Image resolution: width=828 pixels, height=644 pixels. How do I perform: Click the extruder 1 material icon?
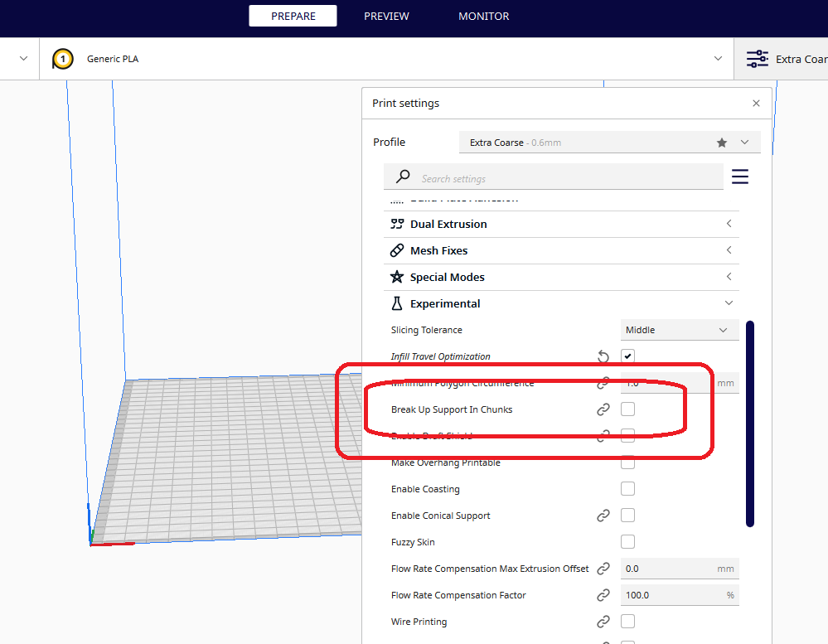(62, 59)
